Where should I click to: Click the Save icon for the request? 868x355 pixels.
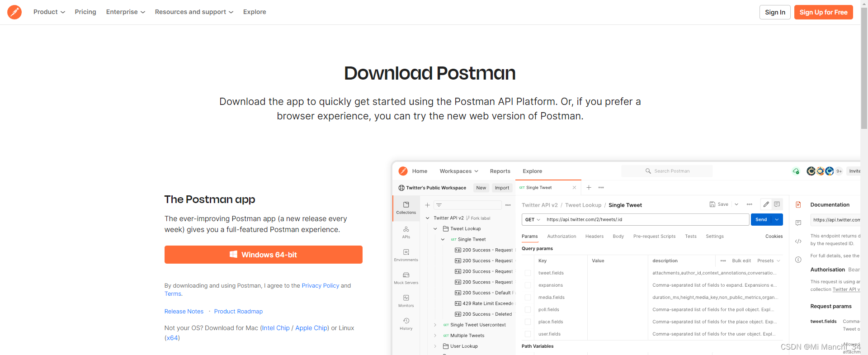[x=712, y=204]
